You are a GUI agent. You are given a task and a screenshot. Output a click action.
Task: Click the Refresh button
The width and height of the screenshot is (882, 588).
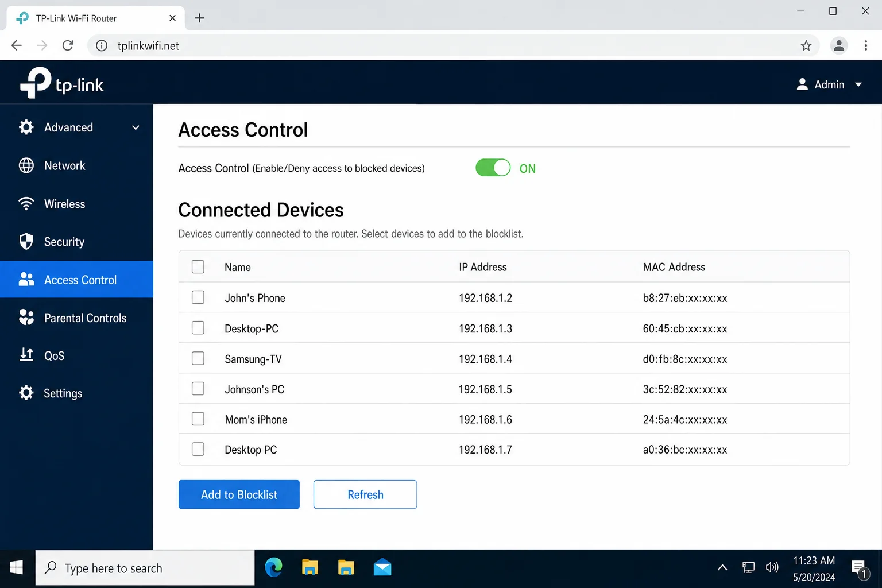tap(365, 494)
